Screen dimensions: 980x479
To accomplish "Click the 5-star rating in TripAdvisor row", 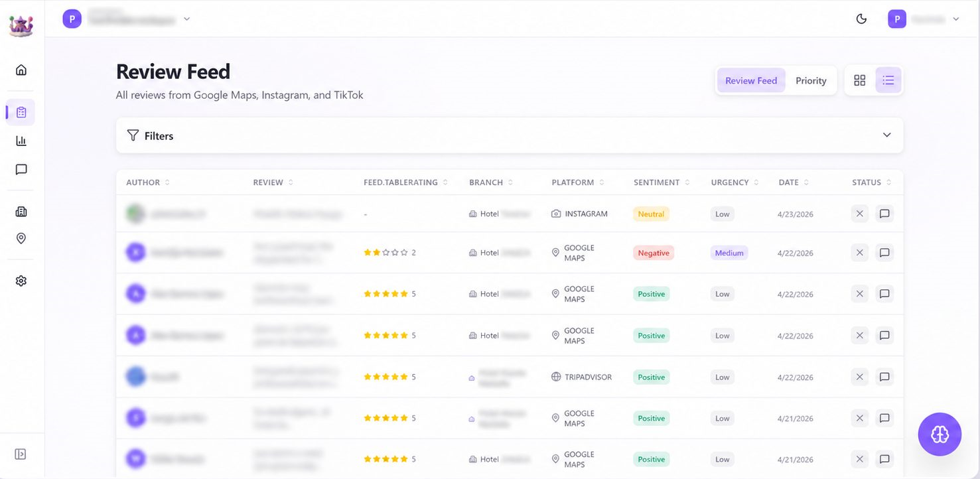I will tap(389, 377).
